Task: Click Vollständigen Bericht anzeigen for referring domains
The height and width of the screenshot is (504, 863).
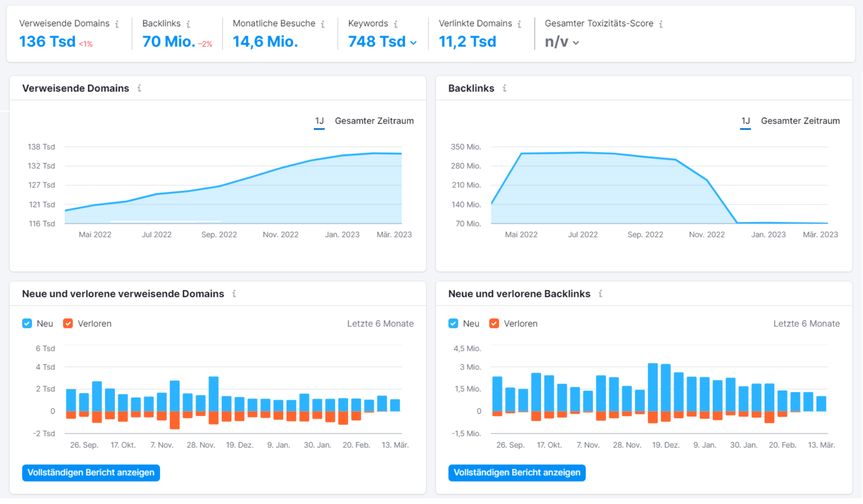Action: tap(91, 472)
